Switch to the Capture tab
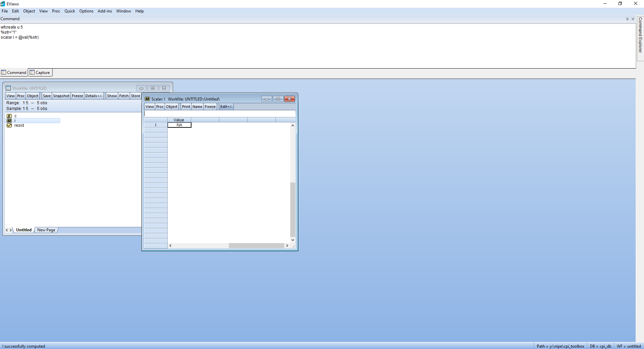The width and height of the screenshot is (644, 349). tap(40, 73)
